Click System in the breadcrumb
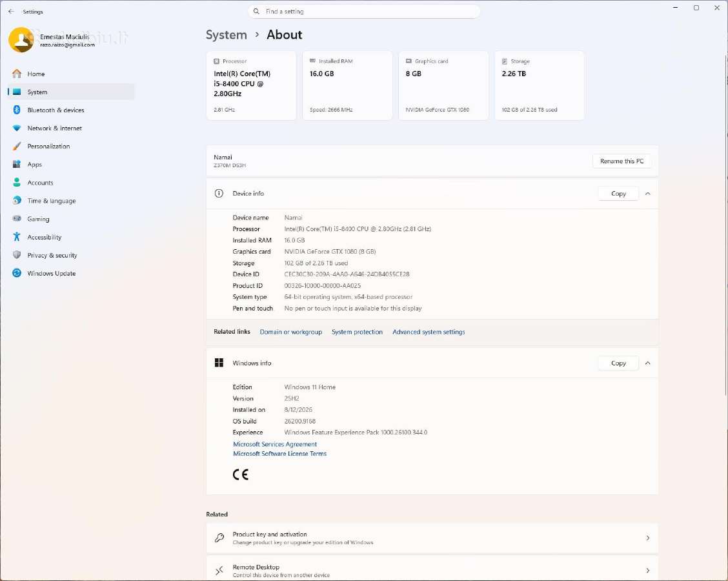728x581 pixels. [226, 35]
